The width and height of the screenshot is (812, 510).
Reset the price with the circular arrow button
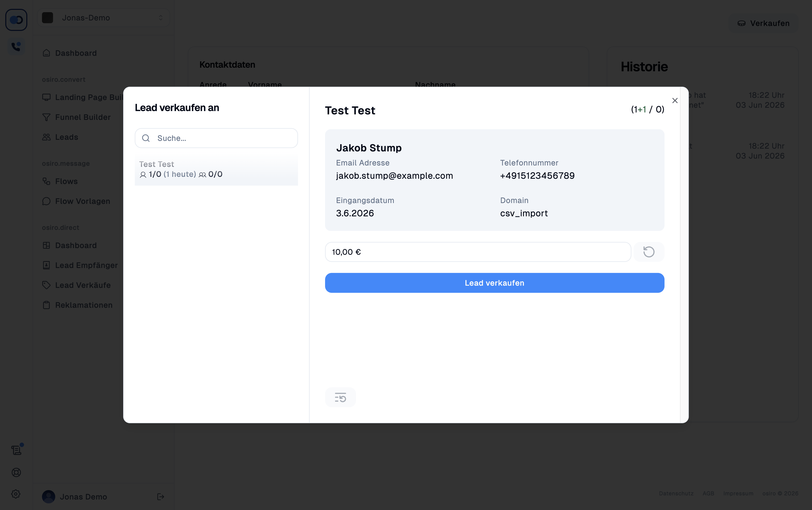(649, 252)
